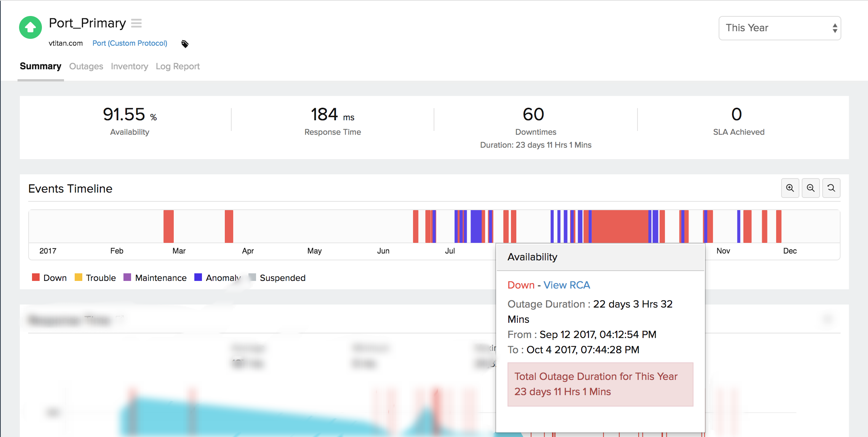Switch to the Outages tab

86,66
